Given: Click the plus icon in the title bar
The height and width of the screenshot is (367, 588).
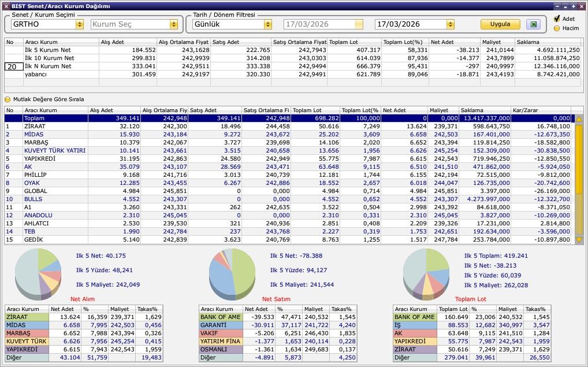Looking at the screenshot, I should tap(573, 6).
